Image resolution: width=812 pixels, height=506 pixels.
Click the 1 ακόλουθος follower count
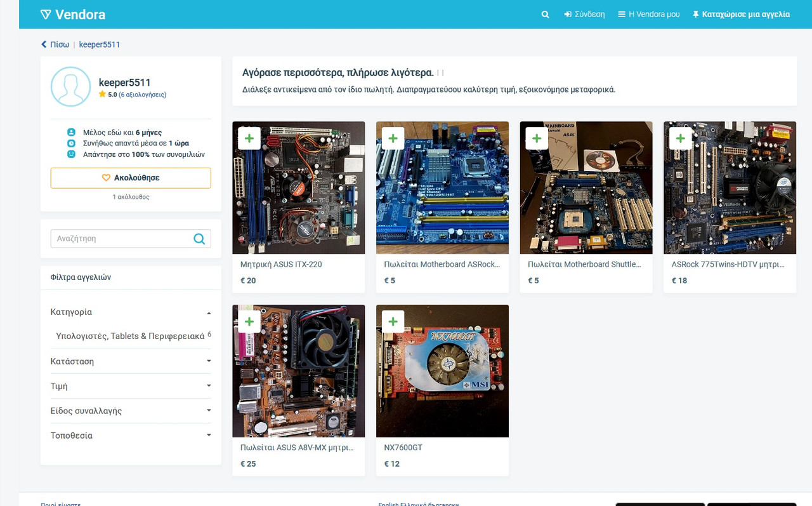[131, 197]
